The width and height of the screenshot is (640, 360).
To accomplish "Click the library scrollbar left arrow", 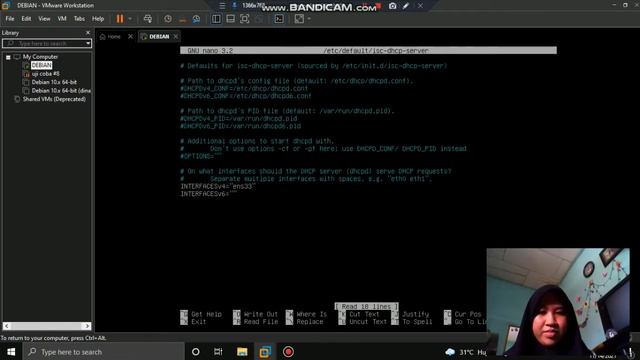I will point(7,326).
